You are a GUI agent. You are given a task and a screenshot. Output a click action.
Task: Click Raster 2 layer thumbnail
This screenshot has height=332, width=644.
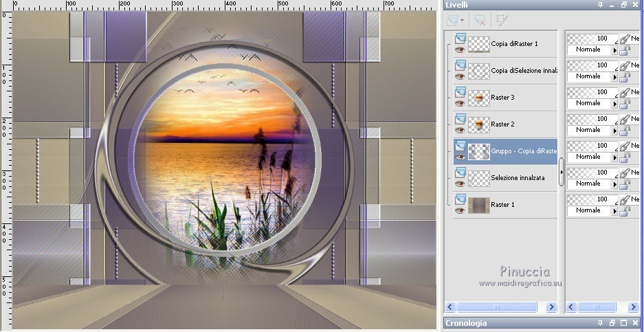pos(478,124)
